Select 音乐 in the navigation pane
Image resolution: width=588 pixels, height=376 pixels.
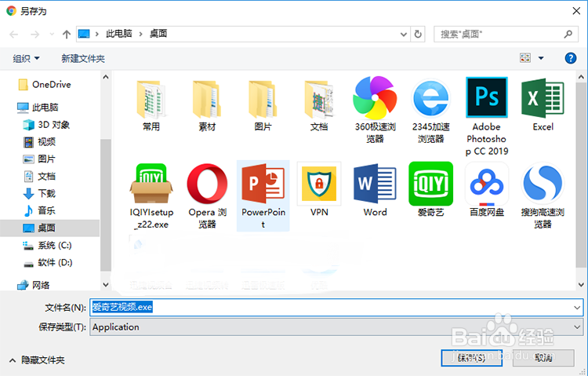coord(39,210)
